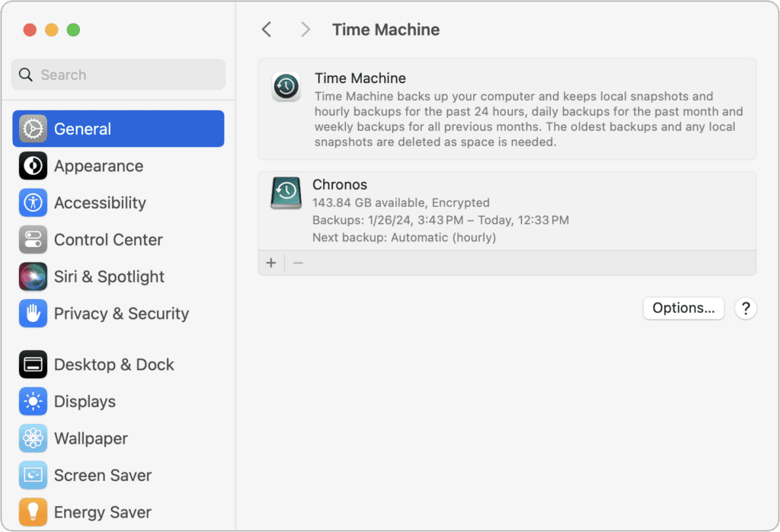Screen dimensions: 780x532
Task: Open Energy Saver settings
Action: point(102,512)
